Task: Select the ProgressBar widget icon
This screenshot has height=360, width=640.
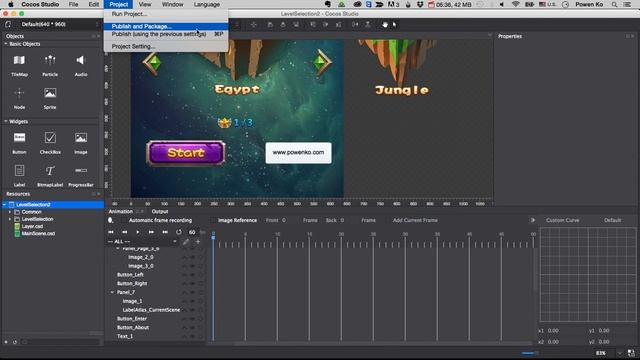Action: click(x=80, y=170)
